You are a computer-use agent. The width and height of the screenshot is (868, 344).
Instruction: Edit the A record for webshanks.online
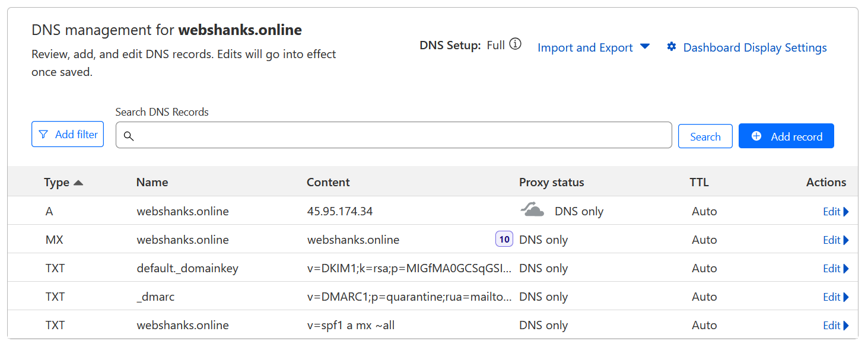pyautogui.click(x=836, y=212)
